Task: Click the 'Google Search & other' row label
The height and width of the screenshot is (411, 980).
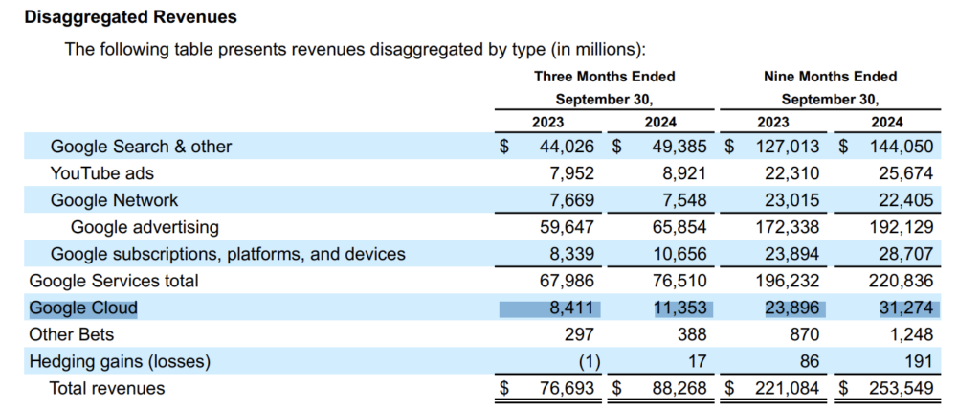Action: 142,147
